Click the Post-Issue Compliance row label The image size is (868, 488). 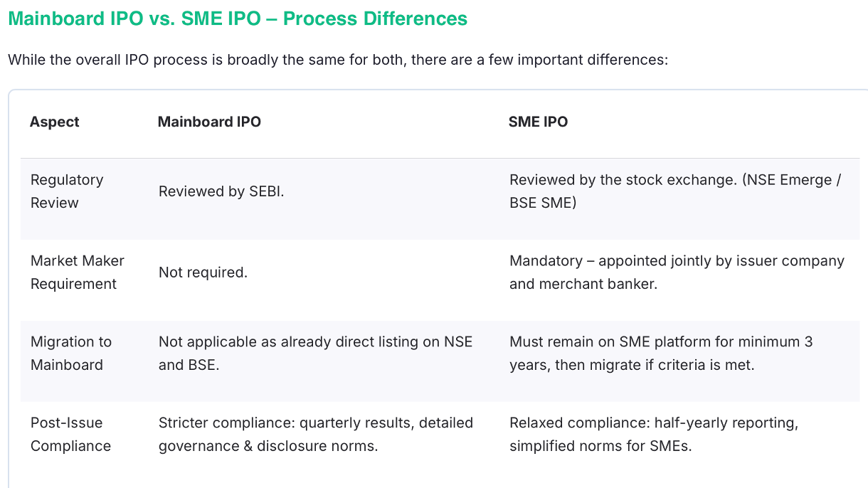(x=71, y=435)
